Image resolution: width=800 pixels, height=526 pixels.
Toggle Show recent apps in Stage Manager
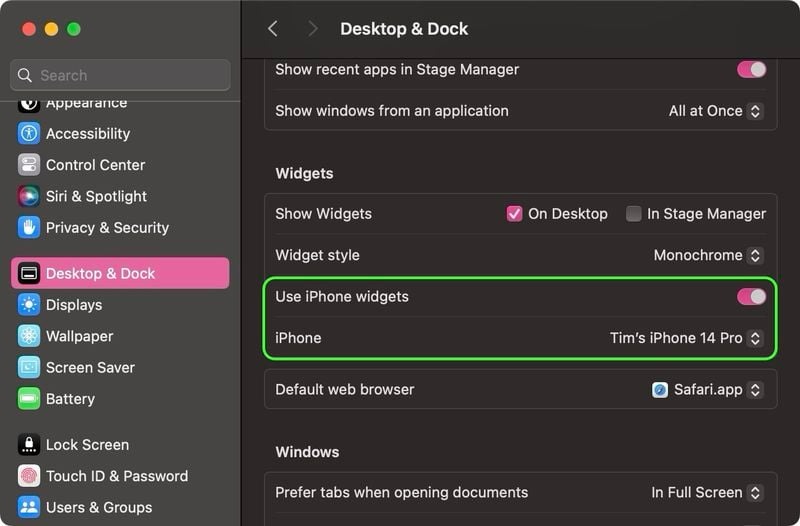(x=751, y=69)
